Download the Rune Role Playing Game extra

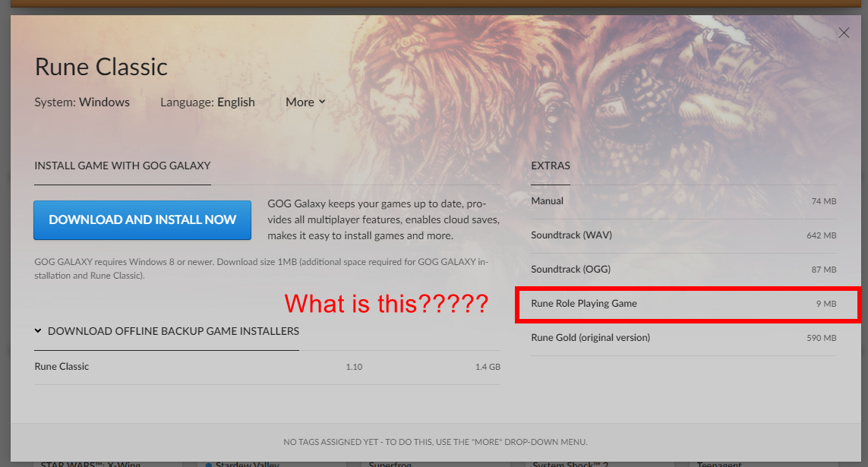click(584, 304)
